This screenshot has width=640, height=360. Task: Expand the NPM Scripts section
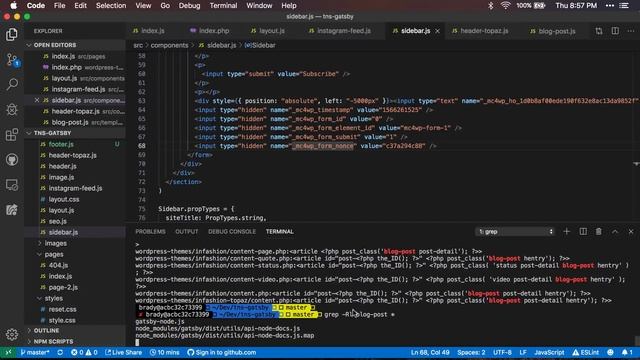click(x=53, y=341)
